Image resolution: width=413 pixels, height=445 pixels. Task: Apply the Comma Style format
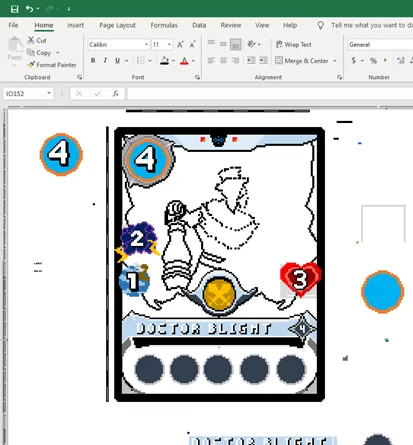point(385,60)
